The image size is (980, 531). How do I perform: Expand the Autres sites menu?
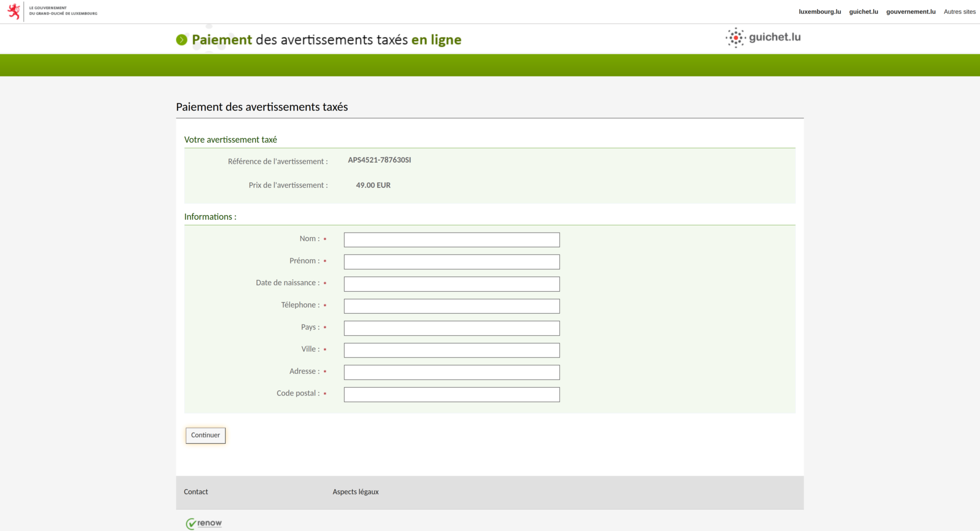coord(960,12)
